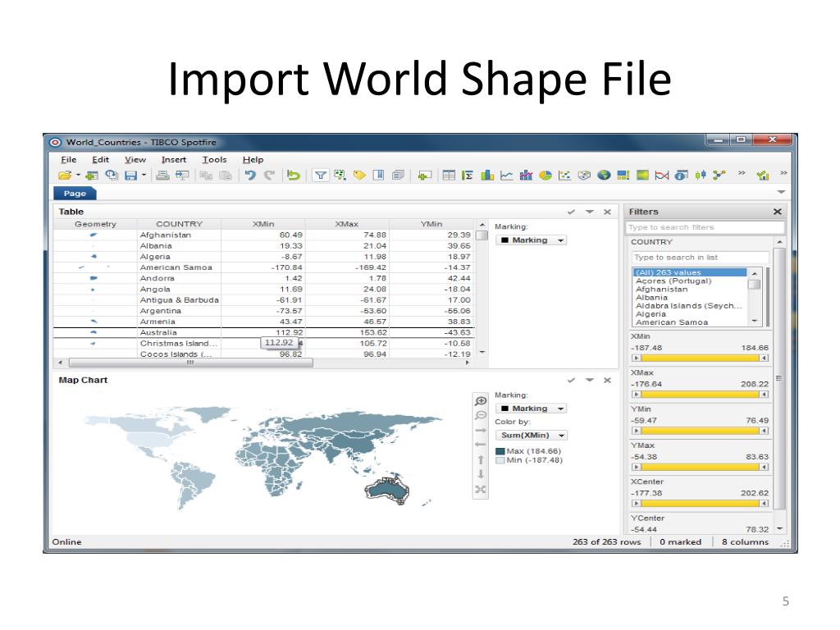Insert a Scatter Plot from the toolbar
Screen dimensions: 840x630
tap(564, 176)
